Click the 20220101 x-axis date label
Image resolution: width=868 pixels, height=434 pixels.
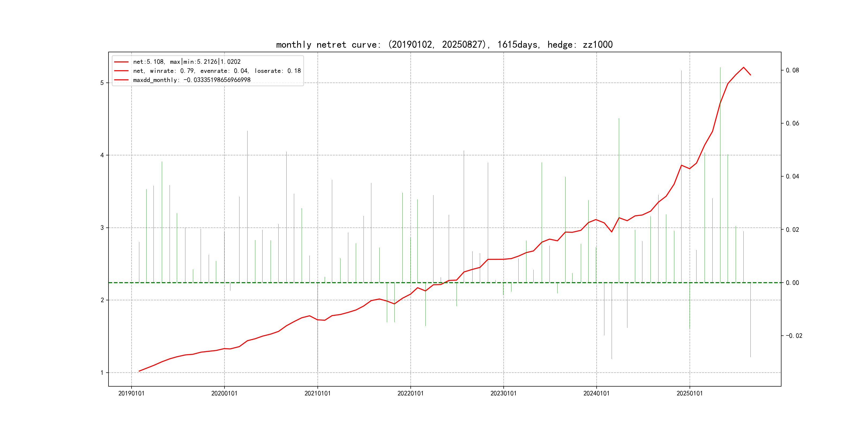click(410, 394)
